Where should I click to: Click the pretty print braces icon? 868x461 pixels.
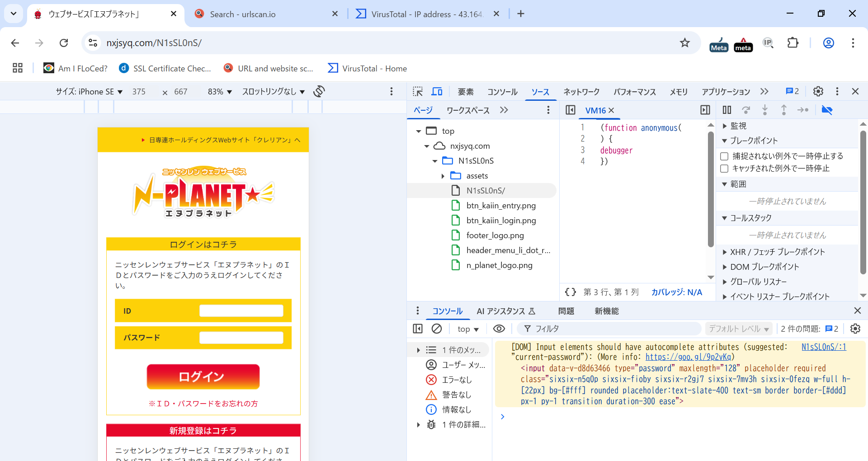coord(571,292)
